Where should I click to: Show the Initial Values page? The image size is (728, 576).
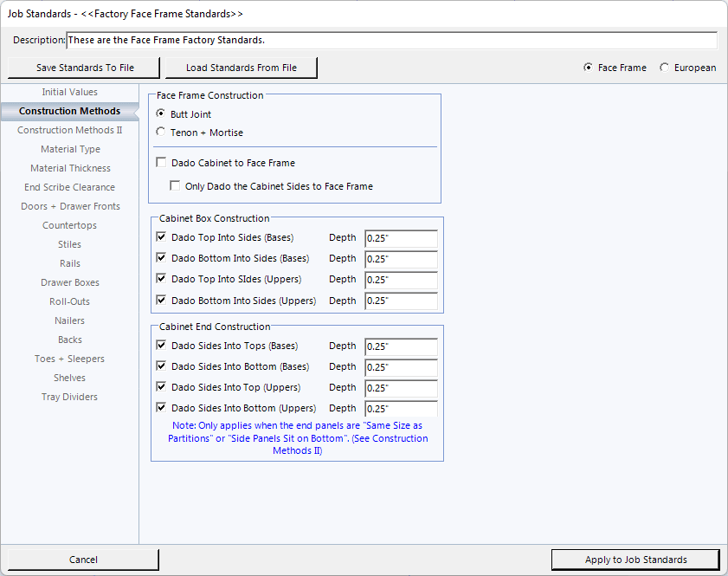tap(70, 92)
